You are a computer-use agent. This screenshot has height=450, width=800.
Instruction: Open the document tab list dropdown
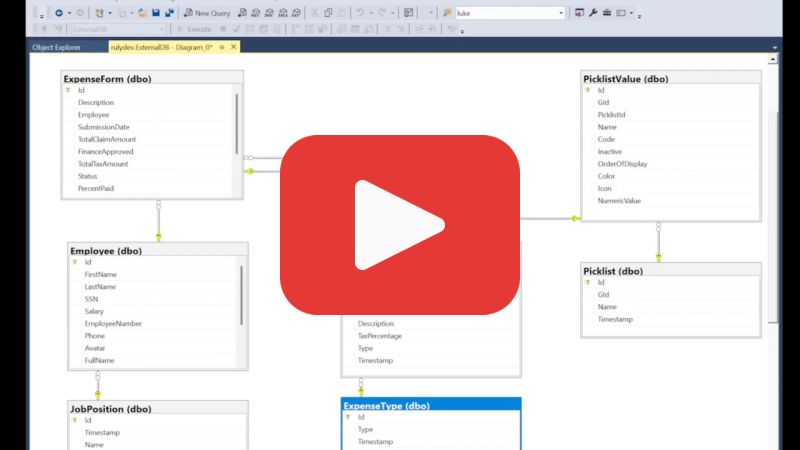pyautogui.click(x=774, y=47)
